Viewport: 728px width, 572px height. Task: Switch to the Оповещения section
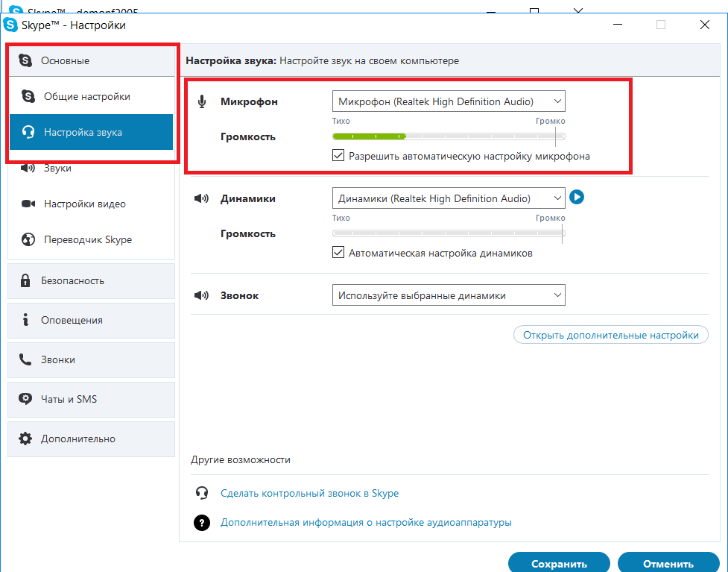[91, 321]
